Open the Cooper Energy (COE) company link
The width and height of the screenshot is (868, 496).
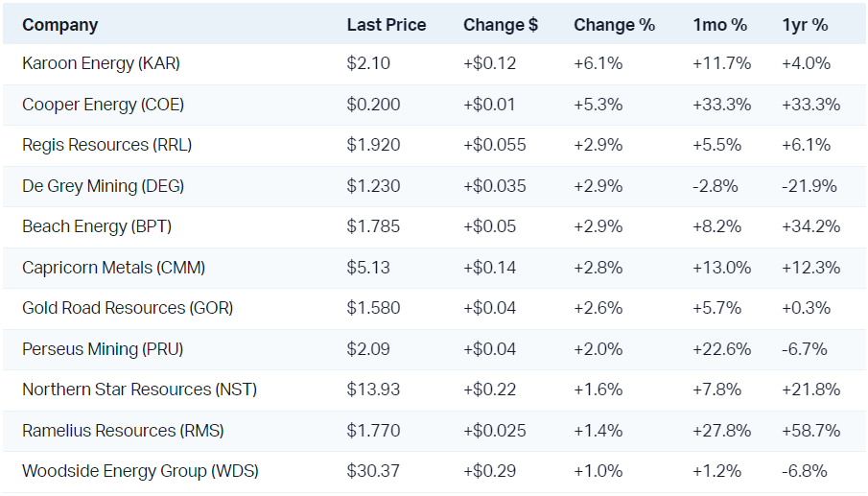[x=103, y=105]
